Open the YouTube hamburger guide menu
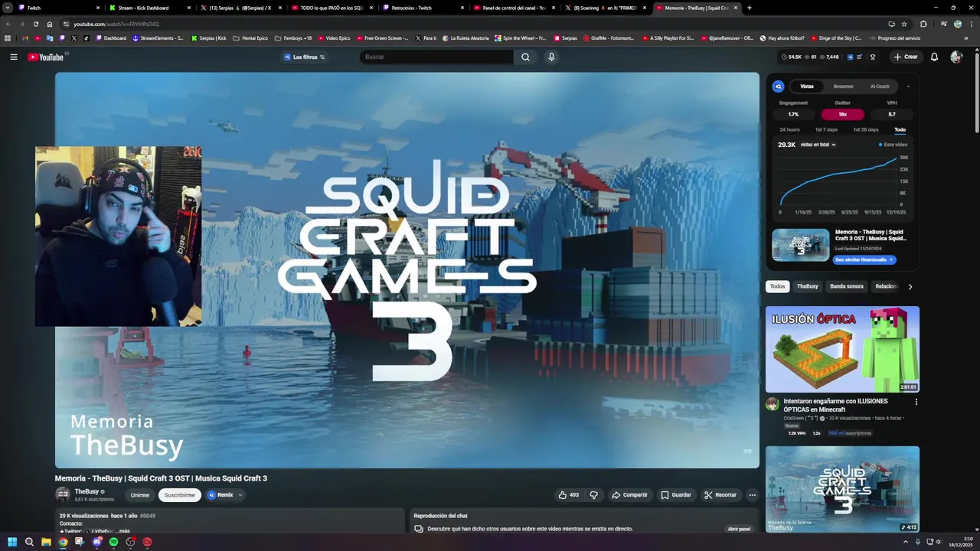 coord(13,57)
